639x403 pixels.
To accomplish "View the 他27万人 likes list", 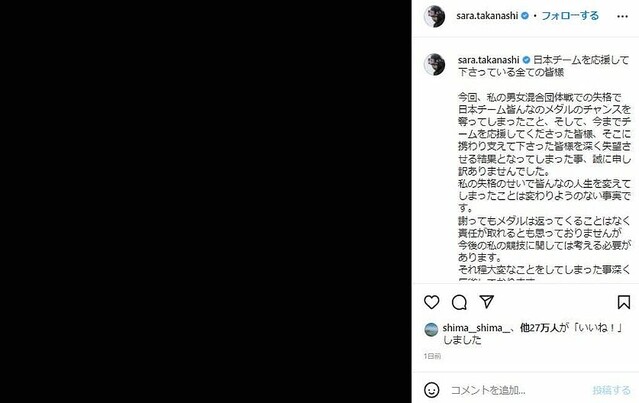I will point(539,328).
